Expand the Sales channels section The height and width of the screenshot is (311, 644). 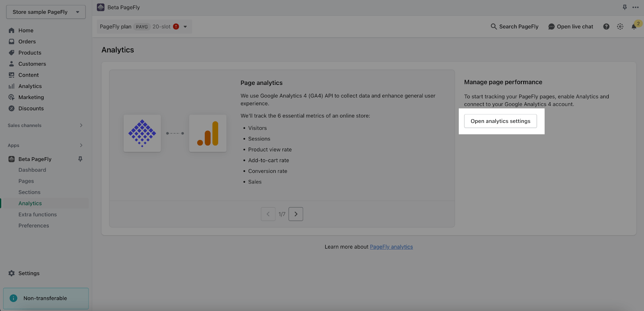(x=81, y=126)
